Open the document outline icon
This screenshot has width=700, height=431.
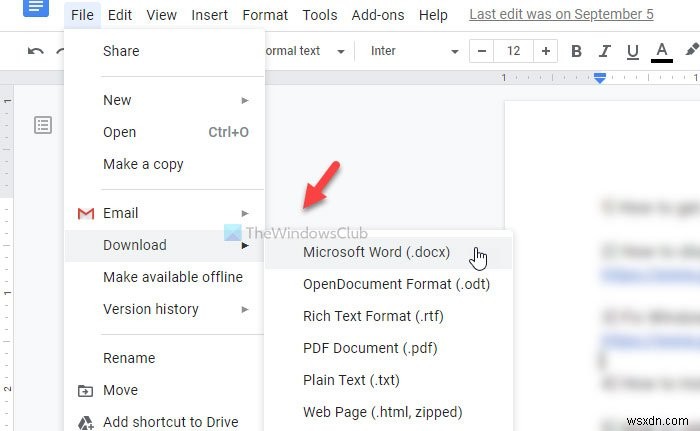43,125
